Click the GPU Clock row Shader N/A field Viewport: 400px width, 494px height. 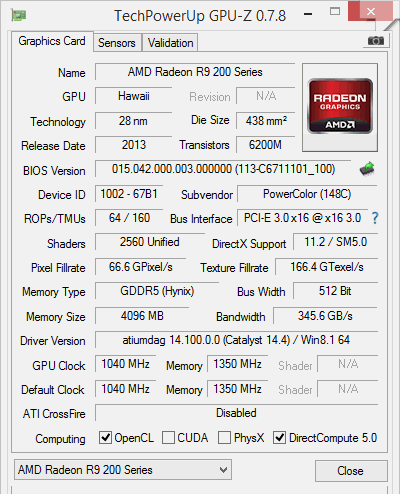348,364
